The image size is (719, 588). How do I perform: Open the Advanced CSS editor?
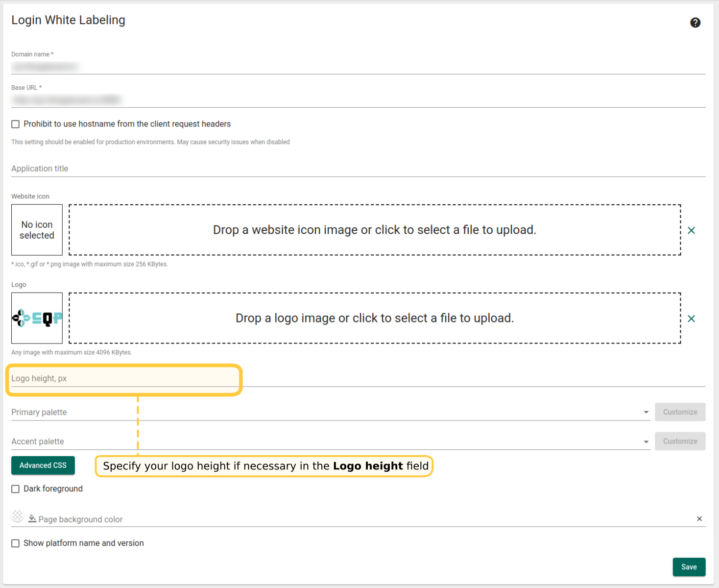coord(43,465)
